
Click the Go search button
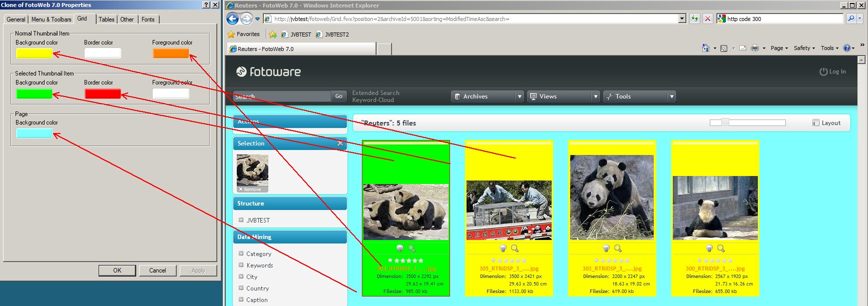click(339, 96)
